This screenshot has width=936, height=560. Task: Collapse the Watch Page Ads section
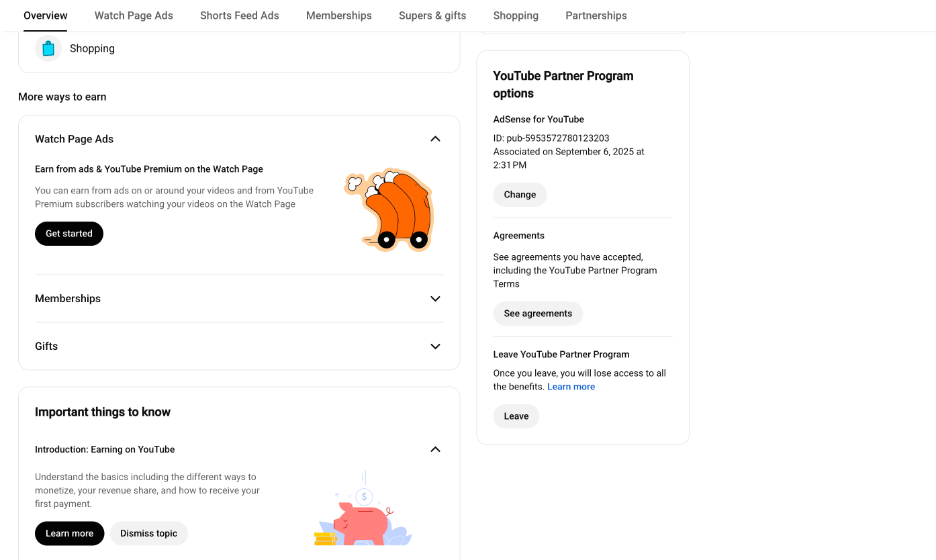pos(435,139)
